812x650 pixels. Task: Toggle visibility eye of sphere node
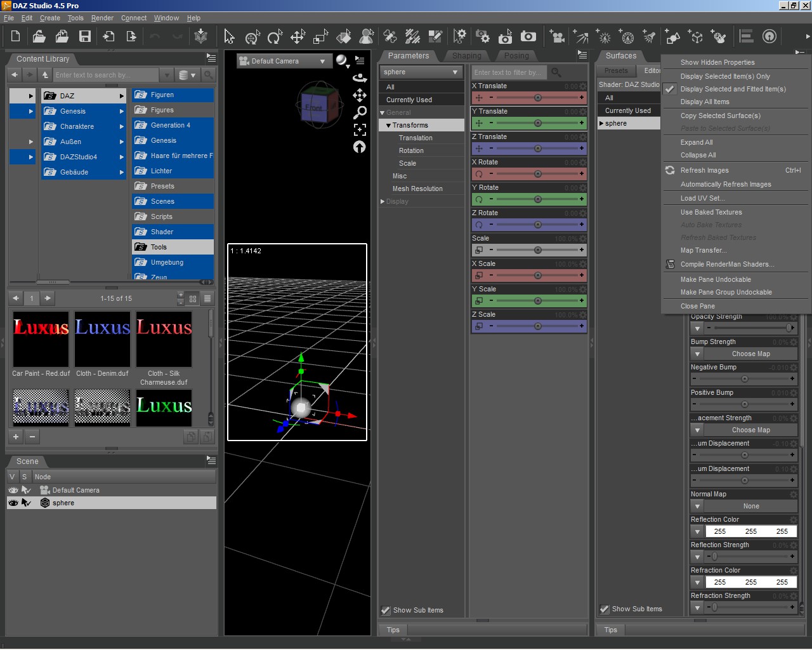pyautogui.click(x=13, y=503)
